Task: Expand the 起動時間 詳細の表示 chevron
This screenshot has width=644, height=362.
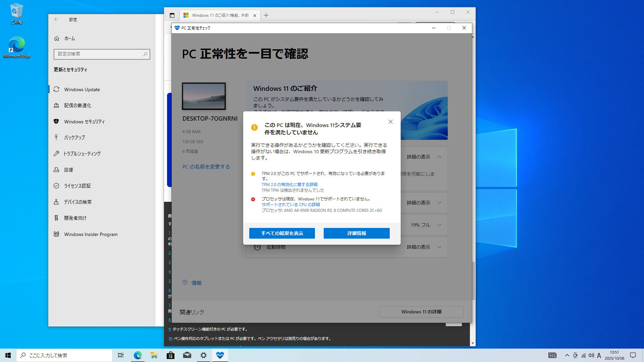Action: point(439,247)
